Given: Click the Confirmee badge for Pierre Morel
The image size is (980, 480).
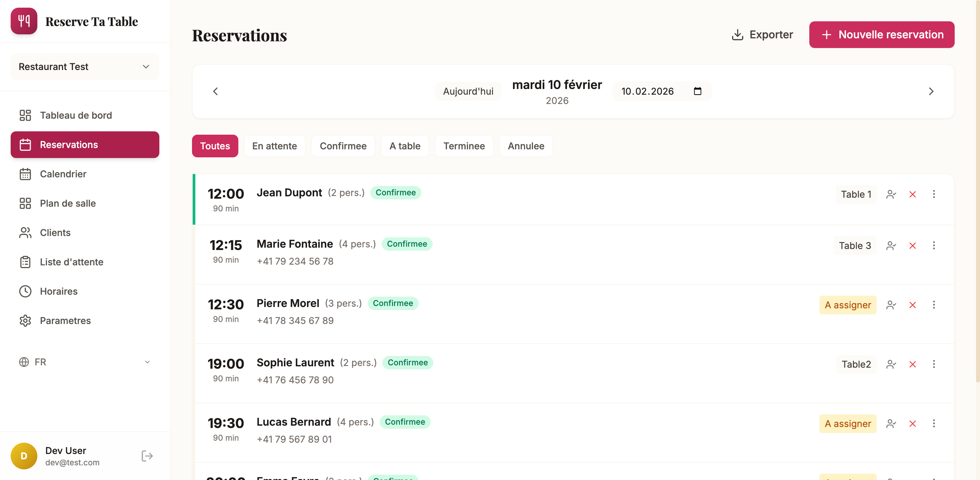Looking at the screenshot, I should (393, 303).
